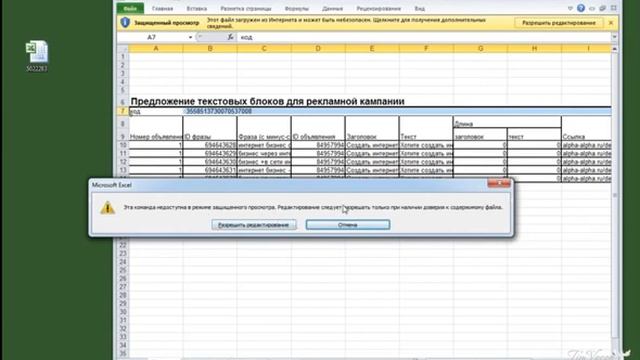The image size is (640, 360).
Task: Select column C header
Action: click(264, 48)
